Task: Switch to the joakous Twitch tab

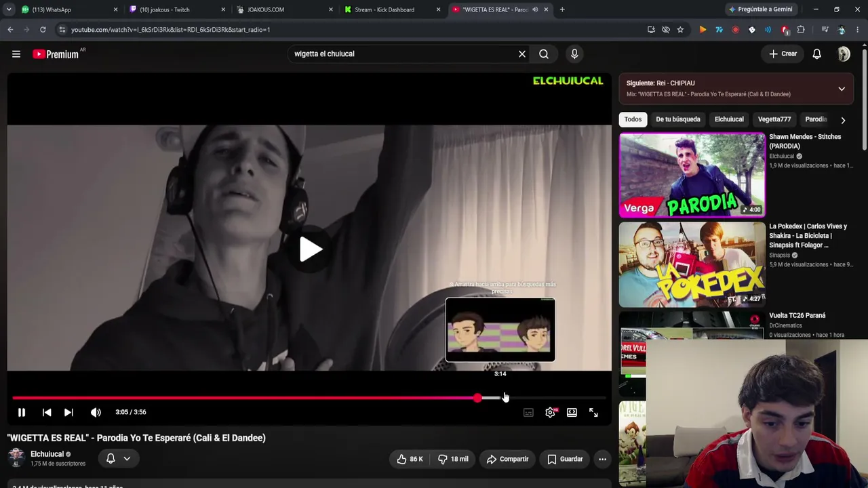Action: 176,9
